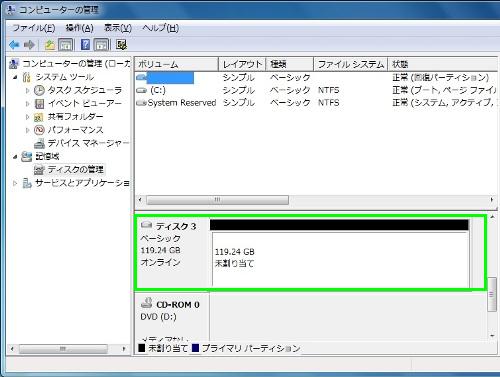Select the Disk 3 label panel
The width and height of the screenshot is (500, 377).
tap(174, 253)
